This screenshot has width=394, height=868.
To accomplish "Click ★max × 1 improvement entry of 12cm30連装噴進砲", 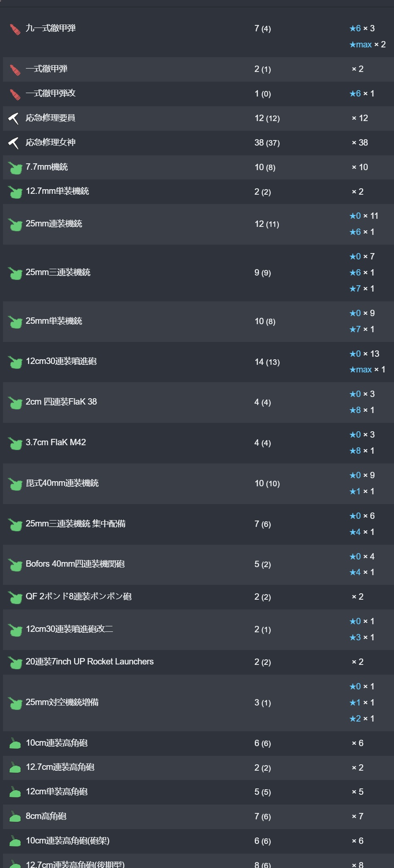I will pos(367,369).
